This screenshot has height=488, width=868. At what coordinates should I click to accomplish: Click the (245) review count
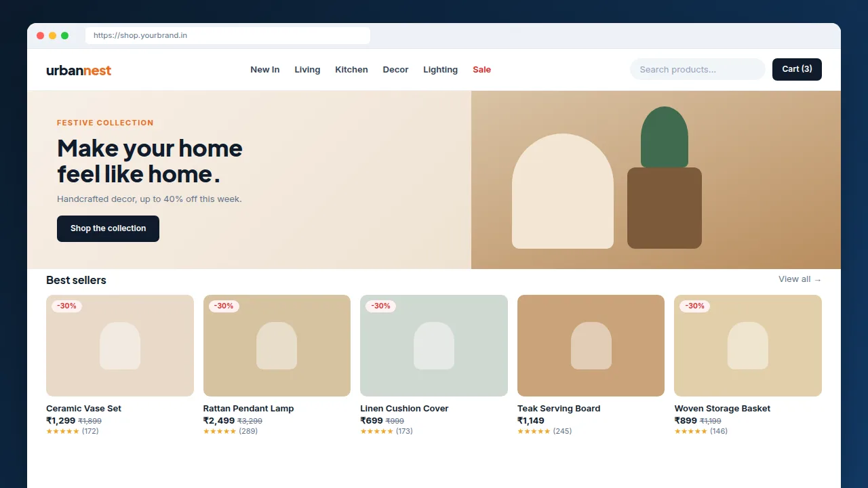pos(562,432)
